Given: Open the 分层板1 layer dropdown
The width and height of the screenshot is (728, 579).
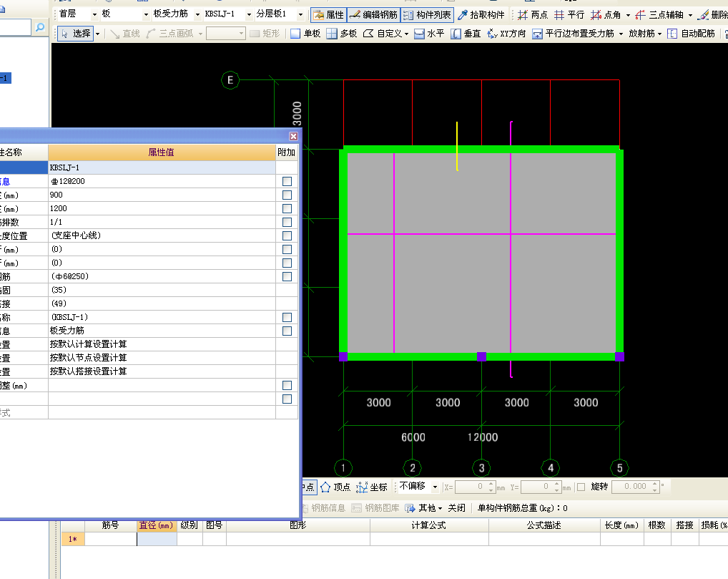Looking at the screenshot, I should click(x=300, y=14).
